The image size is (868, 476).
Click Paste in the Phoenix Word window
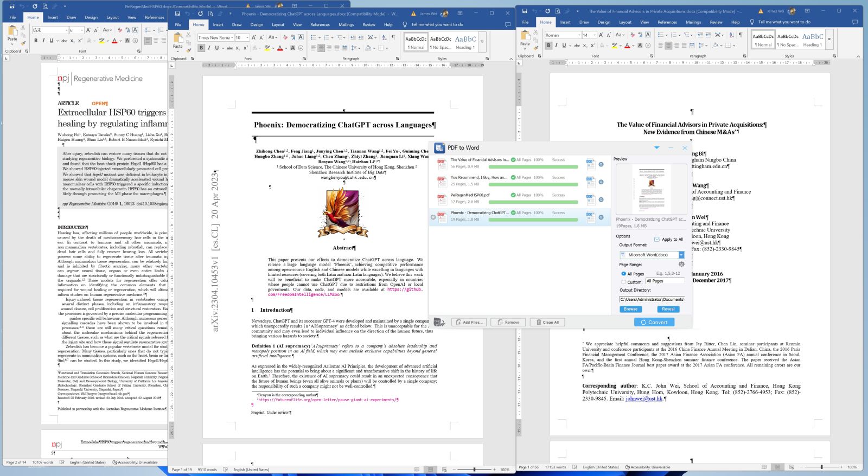(178, 41)
